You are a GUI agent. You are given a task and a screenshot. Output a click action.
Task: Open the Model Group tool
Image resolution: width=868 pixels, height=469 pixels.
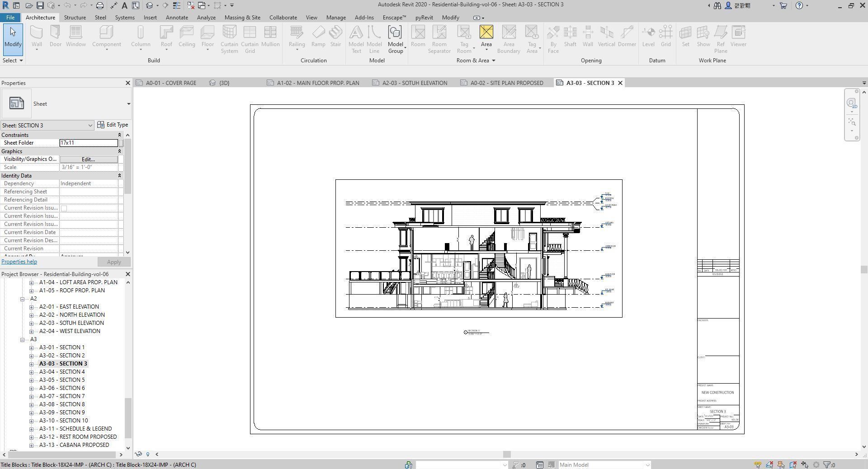(395, 39)
